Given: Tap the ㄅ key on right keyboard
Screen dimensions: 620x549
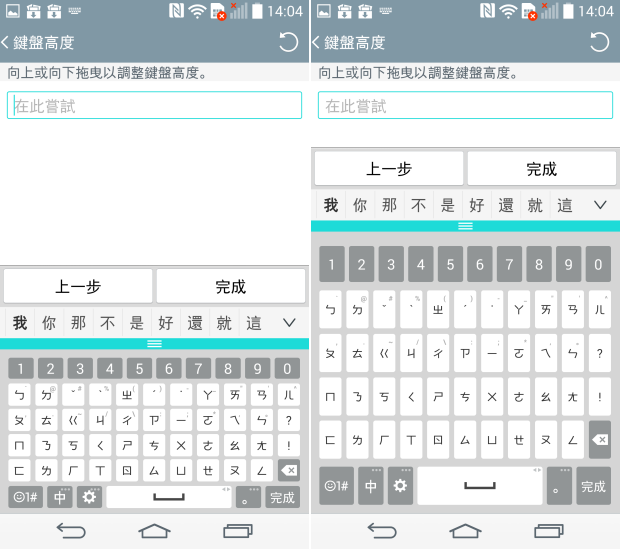Looking at the screenshot, I should coord(330,309).
